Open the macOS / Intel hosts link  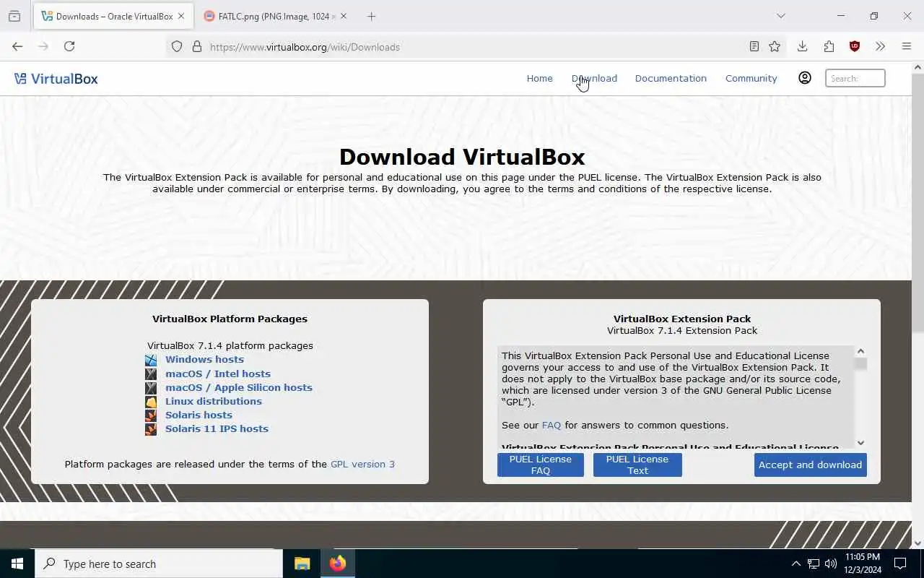click(218, 374)
